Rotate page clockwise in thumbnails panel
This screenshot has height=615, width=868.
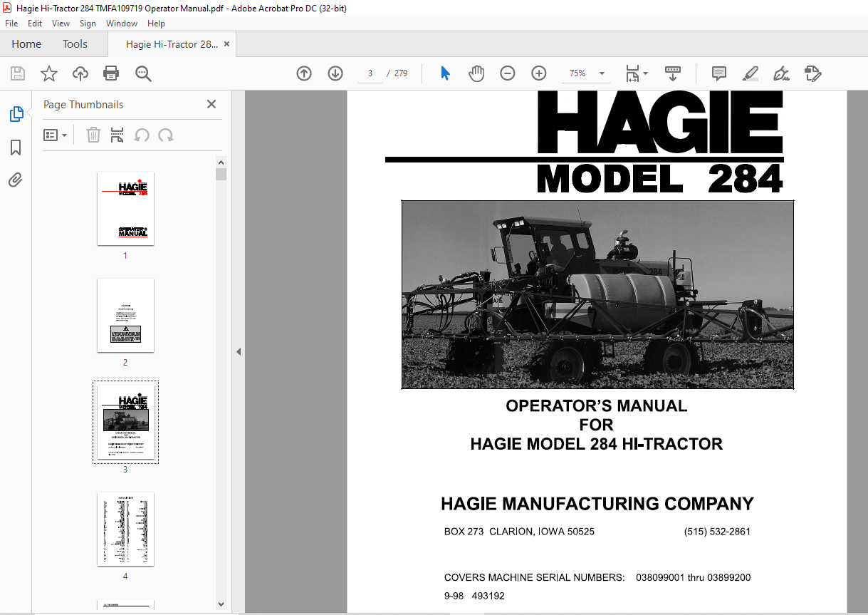click(x=166, y=135)
